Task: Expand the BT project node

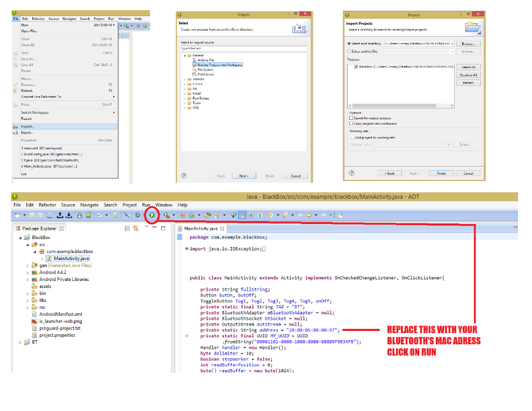Action: coord(20,343)
